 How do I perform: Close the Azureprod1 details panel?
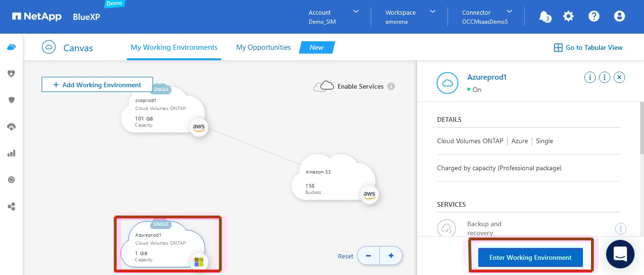pyautogui.click(x=619, y=77)
